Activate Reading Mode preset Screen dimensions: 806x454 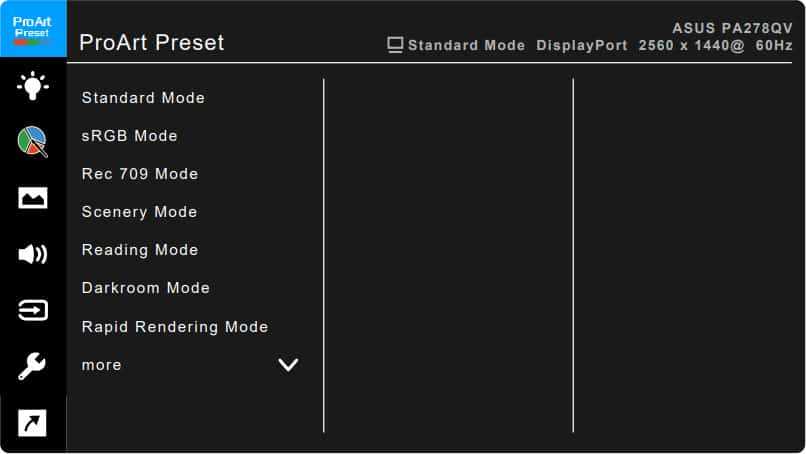tap(140, 250)
